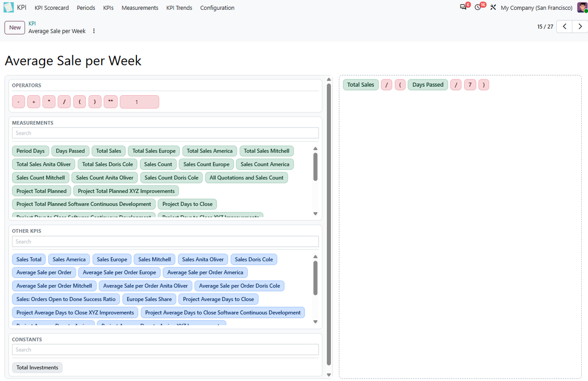Open the Measurements menu

140,8
